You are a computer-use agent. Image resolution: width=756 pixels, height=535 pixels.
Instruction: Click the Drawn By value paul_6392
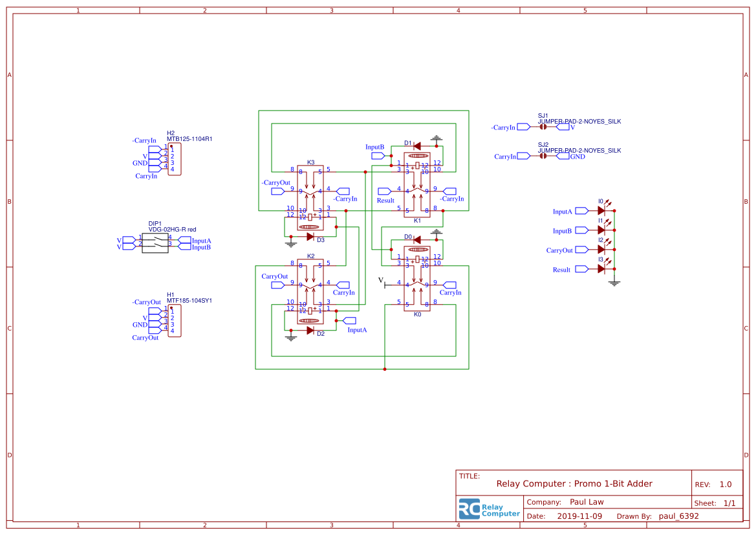678,516
